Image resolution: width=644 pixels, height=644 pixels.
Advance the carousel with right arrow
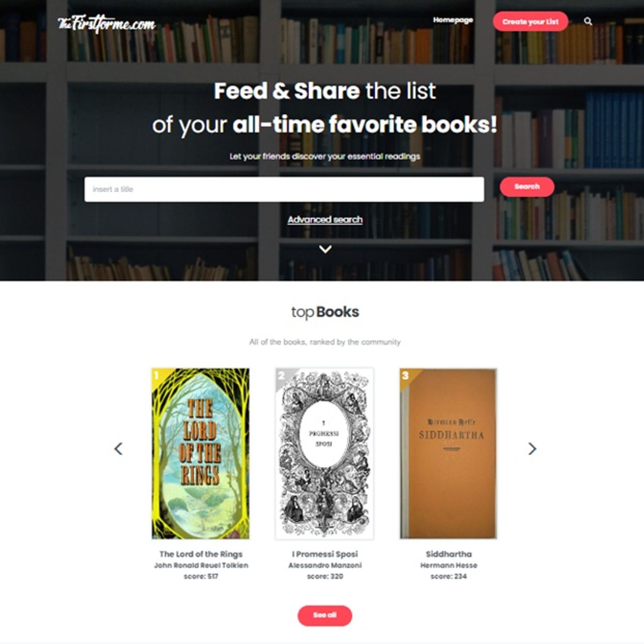532,448
